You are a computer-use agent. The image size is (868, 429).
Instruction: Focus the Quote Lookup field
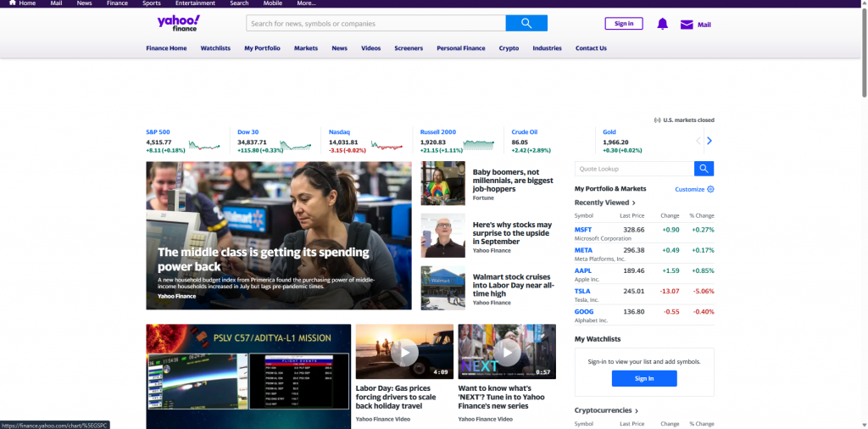[x=634, y=169]
